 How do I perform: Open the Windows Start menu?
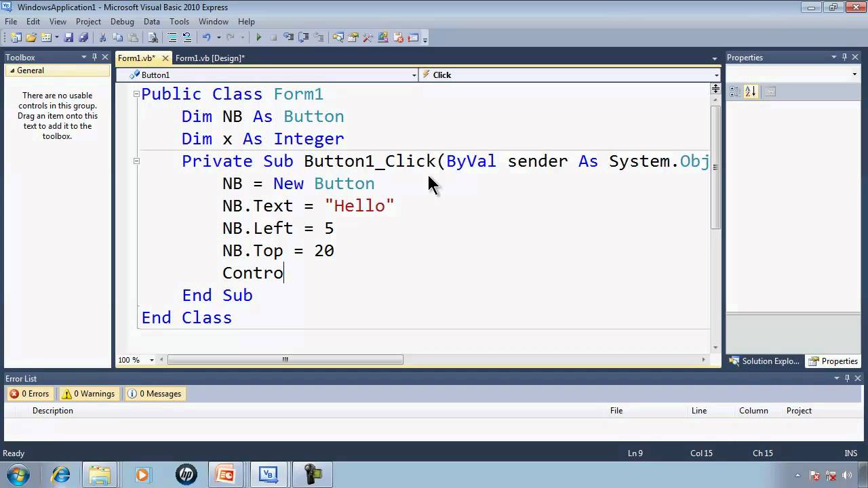click(18, 474)
